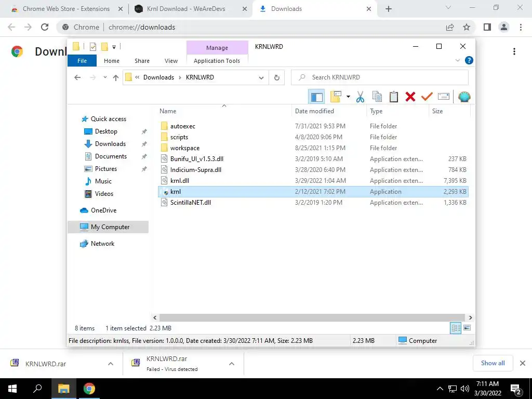Open Application Tools ribbon tab
This screenshot has width=532, height=399.
pyautogui.click(x=217, y=61)
